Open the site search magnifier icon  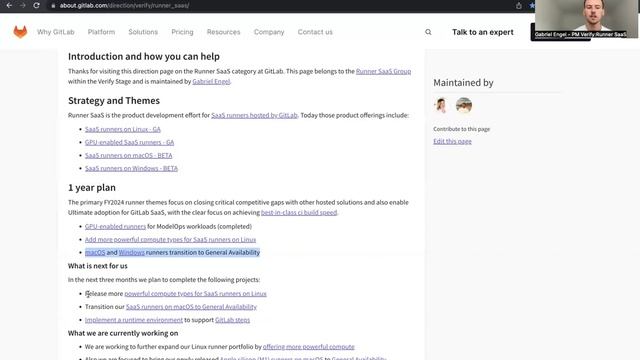click(x=428, y=32)
